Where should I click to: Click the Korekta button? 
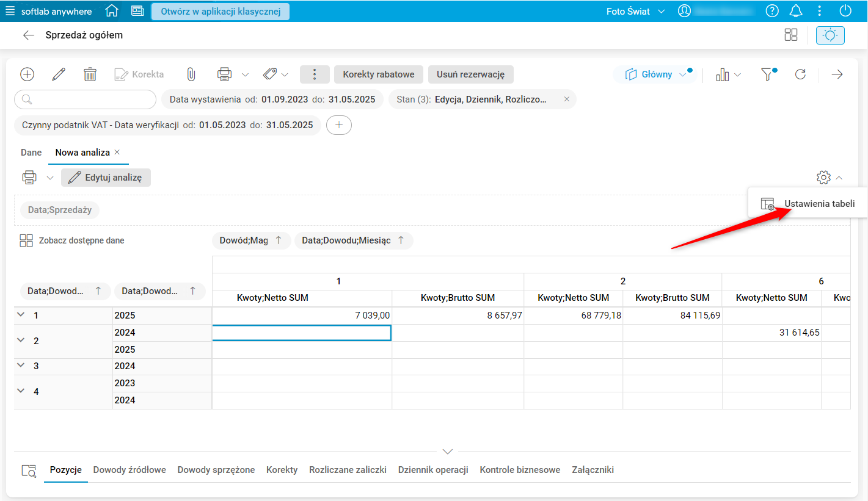pos(139,74)
